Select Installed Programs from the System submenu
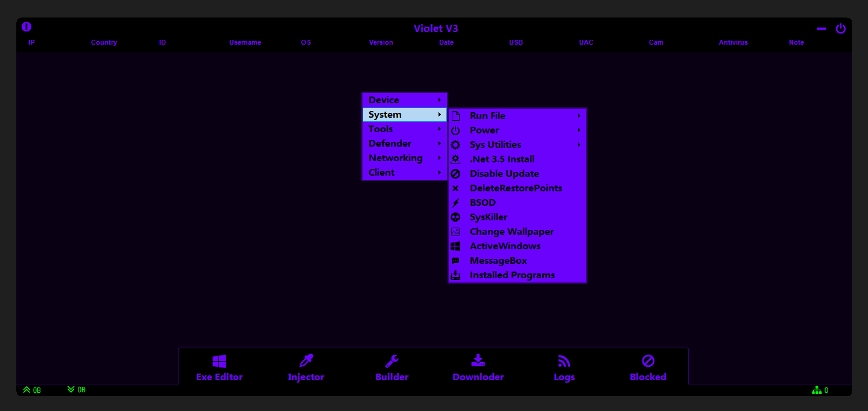This screenshot has height=411, width=868. tap(512, 275)
